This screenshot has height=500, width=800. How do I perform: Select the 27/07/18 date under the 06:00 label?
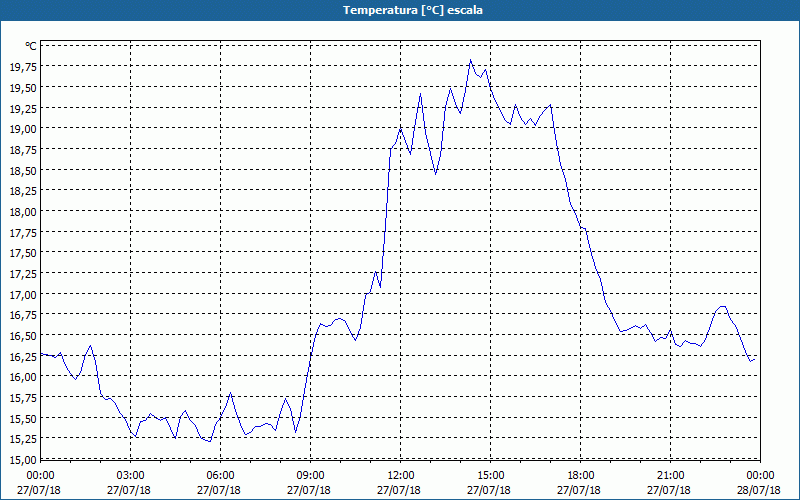click(x=219, y=490)
